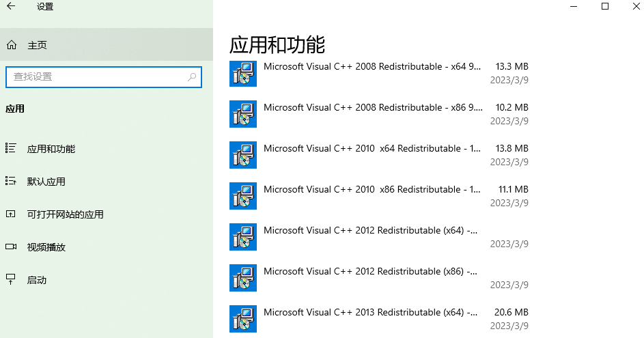Screen dimensions: 644x338
Task: Click date 2023/3/9 under 13.3 MB
Action: 509,80
